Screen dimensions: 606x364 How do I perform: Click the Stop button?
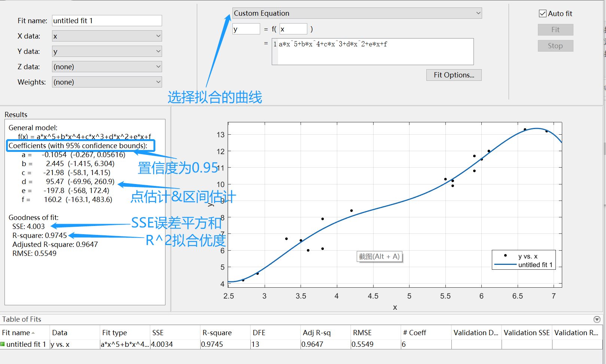[x=555, y=46]
